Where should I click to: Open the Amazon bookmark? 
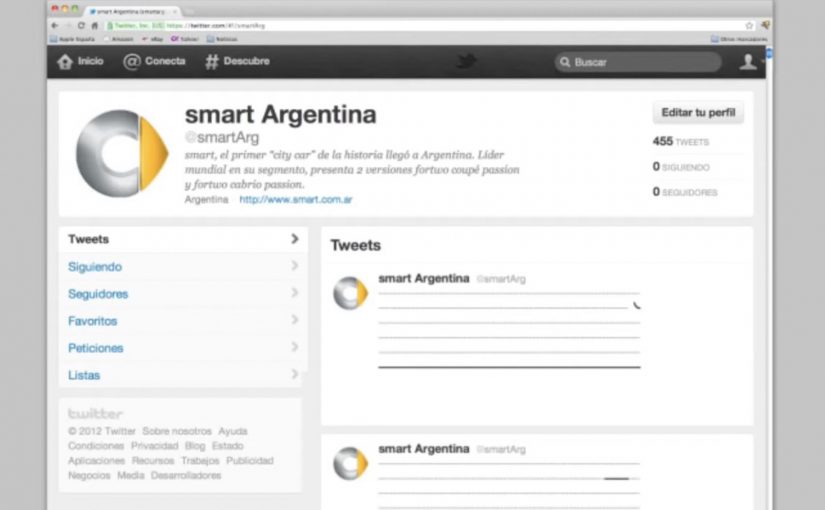click(119, 39)
